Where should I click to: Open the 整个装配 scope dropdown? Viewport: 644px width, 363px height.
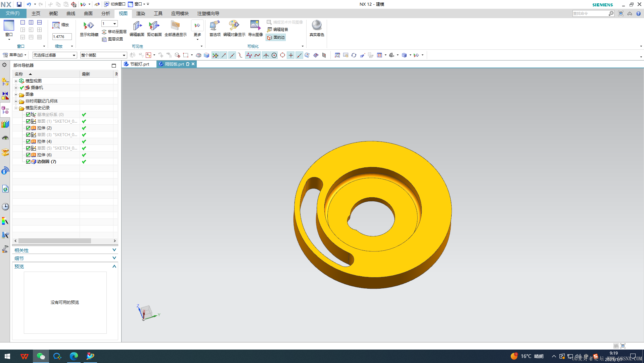point(103,55)
